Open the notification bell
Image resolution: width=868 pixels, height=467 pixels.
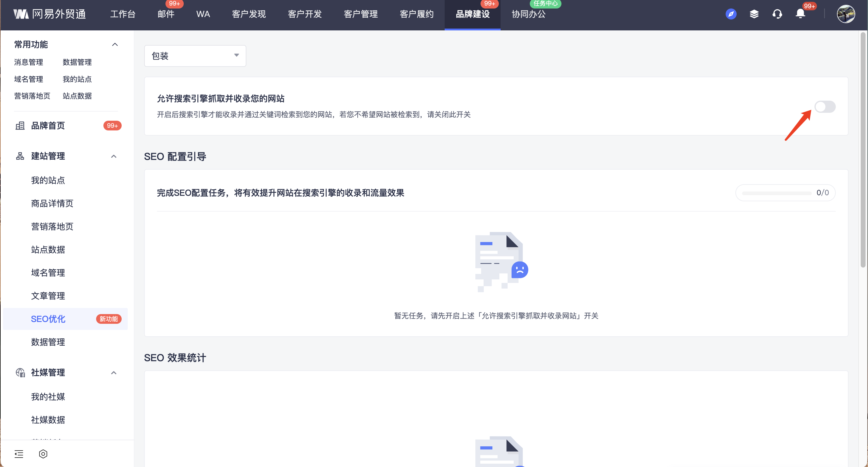(800, 14)
